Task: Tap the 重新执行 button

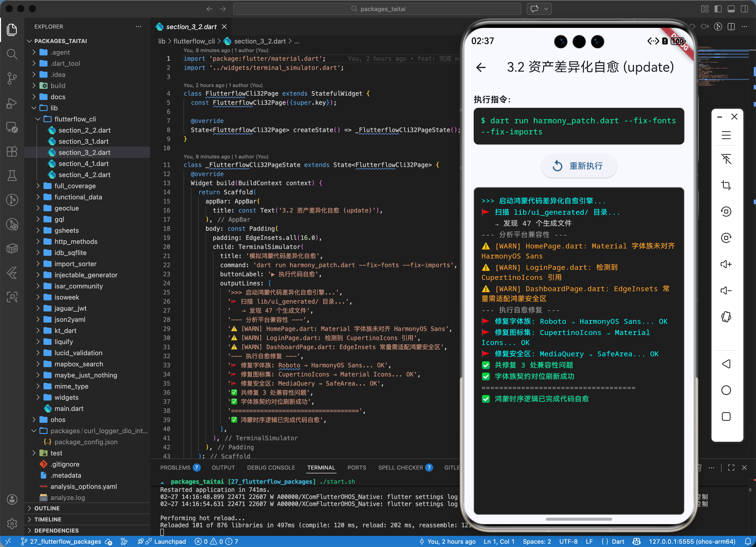Action: pyautogui.click(x=579, y=166)
